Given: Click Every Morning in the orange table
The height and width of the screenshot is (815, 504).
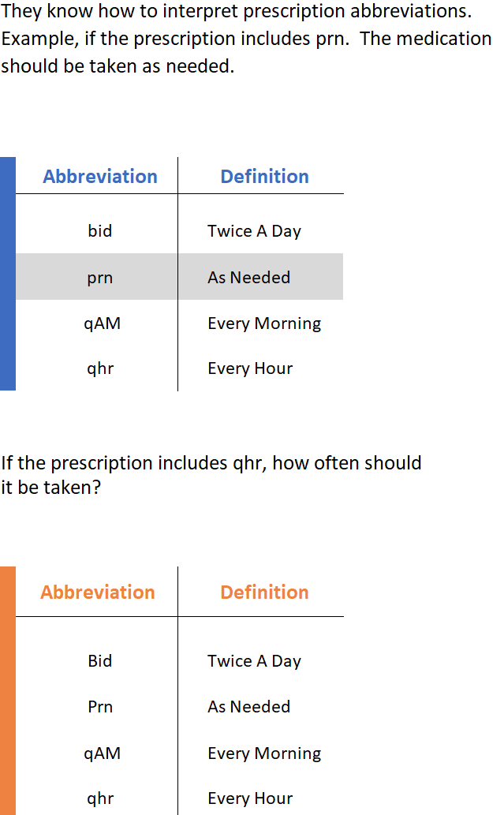Looking at the screenshot, I should [264, 753].
